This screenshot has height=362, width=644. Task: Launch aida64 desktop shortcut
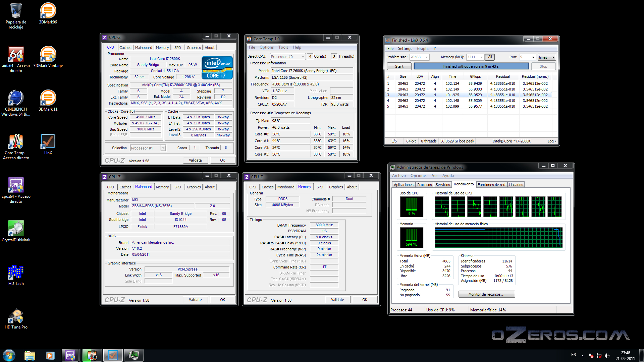[16, 60]
